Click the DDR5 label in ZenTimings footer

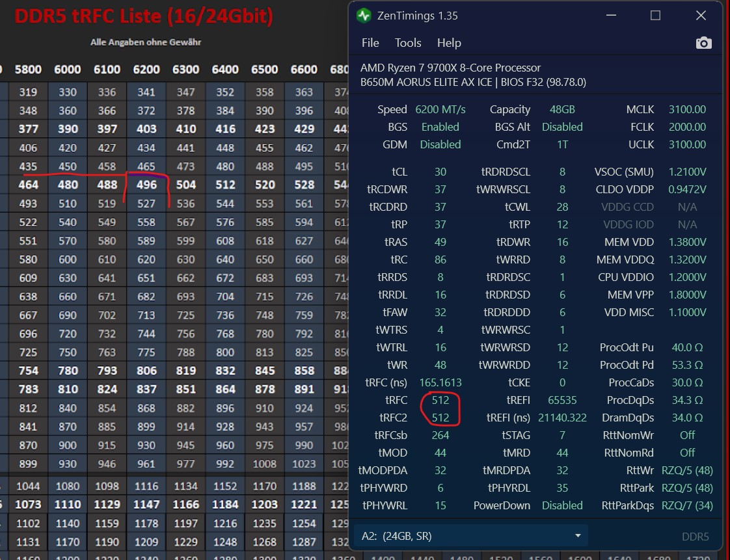695,537
